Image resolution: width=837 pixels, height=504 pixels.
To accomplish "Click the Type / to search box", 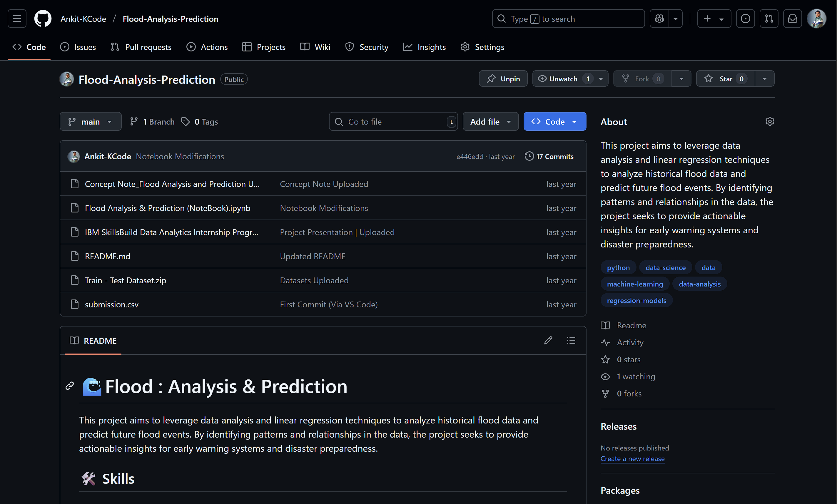I will tap(568, 19).
